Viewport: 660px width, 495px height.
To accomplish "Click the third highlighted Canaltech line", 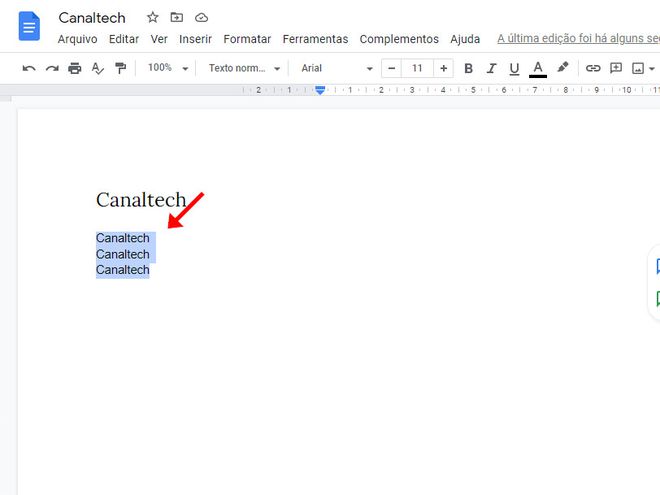I will (x=122, y=270).
